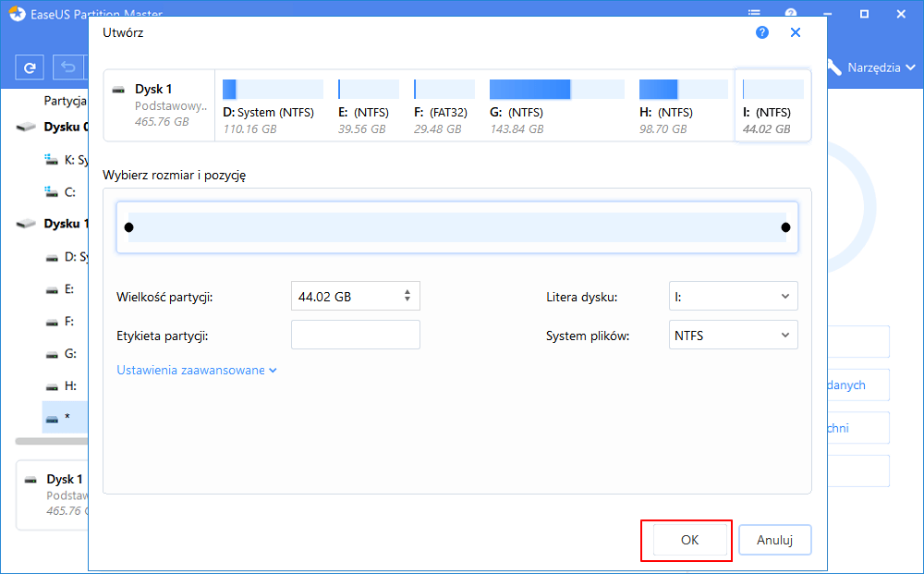Viewport: 924px width, 574px height.
Task: Click the OK button in the Utwórz dialog
Action: pos(689,540)
